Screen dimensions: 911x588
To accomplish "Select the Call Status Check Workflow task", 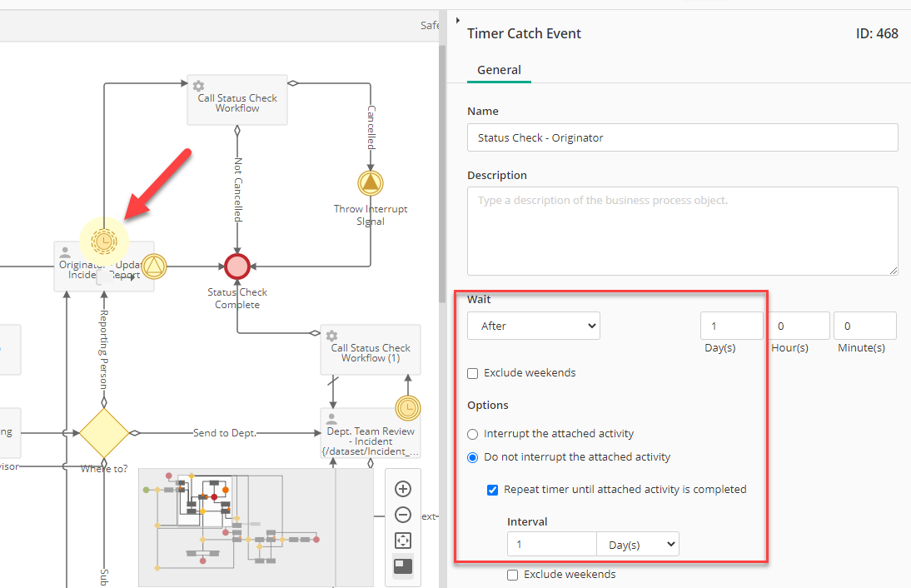I will [x=237, y=101].
